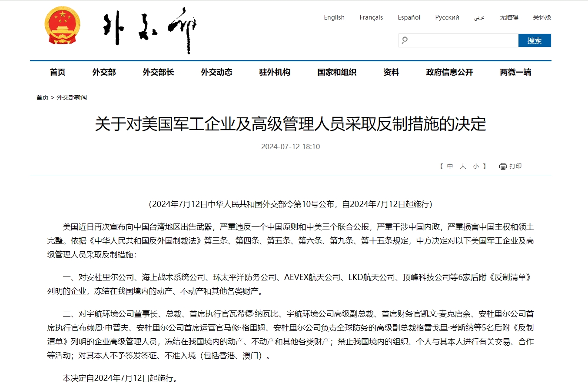
Task: Toggle the 关怀版 care mode
Action: [541, 17]
